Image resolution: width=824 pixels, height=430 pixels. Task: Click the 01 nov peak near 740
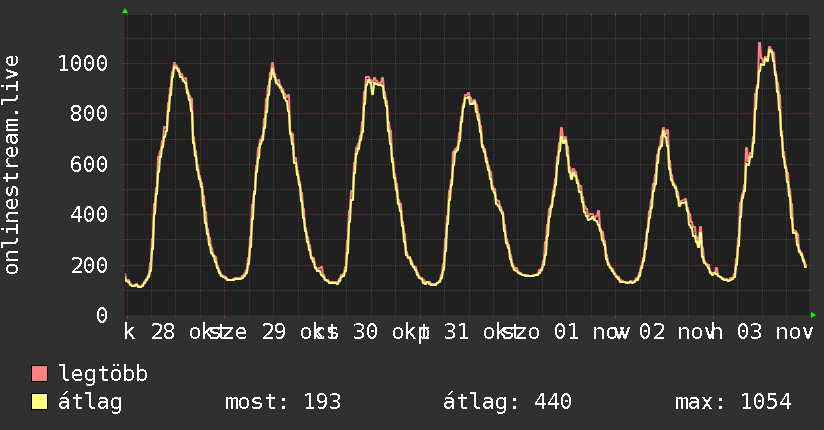point(562,128)
